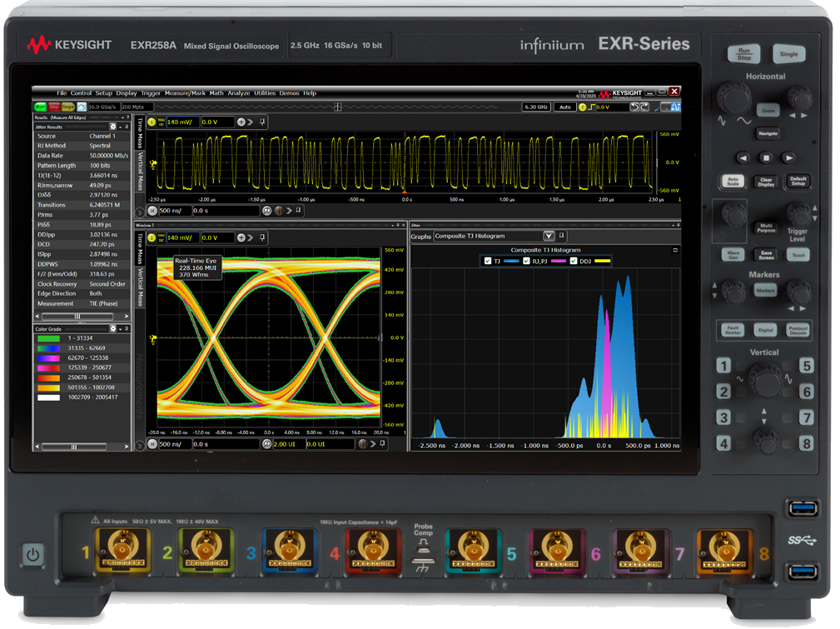Open the Analyze menu
The image size is (840, 629).
[x=238, y=93]
